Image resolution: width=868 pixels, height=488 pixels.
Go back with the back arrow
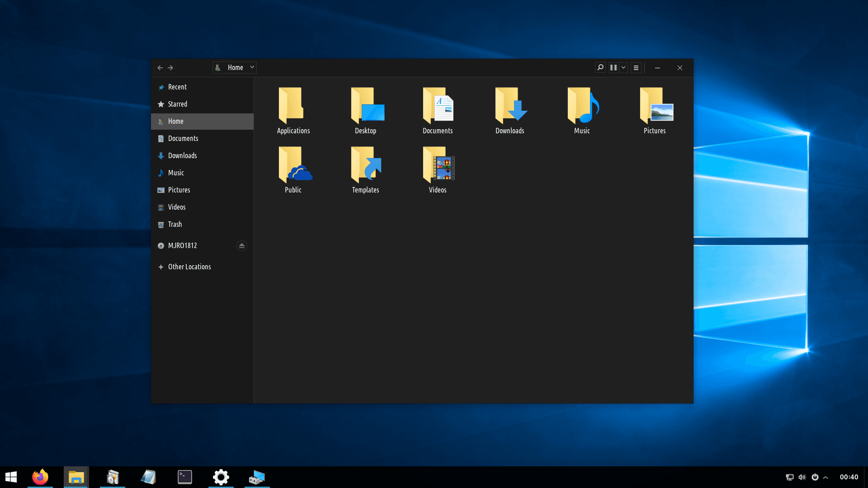(x=160, y=68)
